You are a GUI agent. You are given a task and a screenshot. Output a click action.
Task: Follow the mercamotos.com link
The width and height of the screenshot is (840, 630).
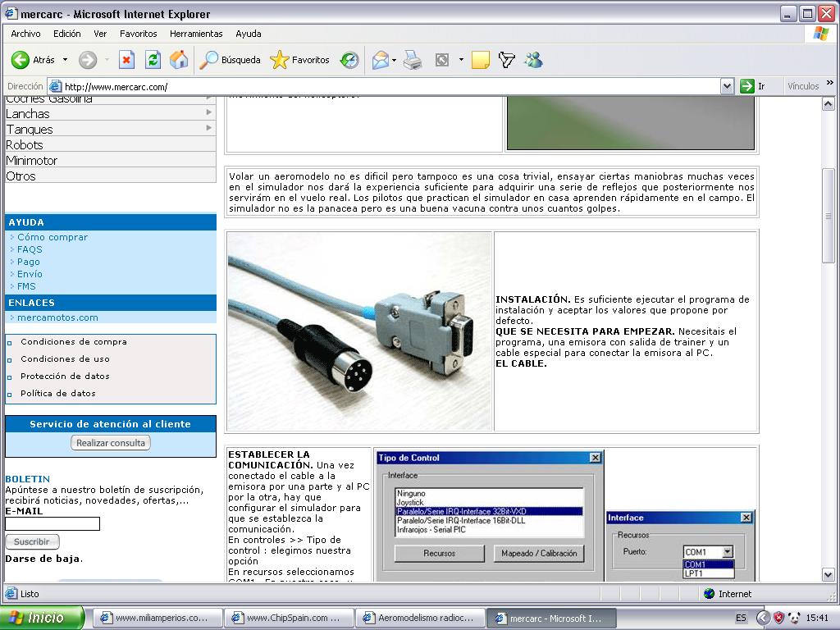(57, 317)
